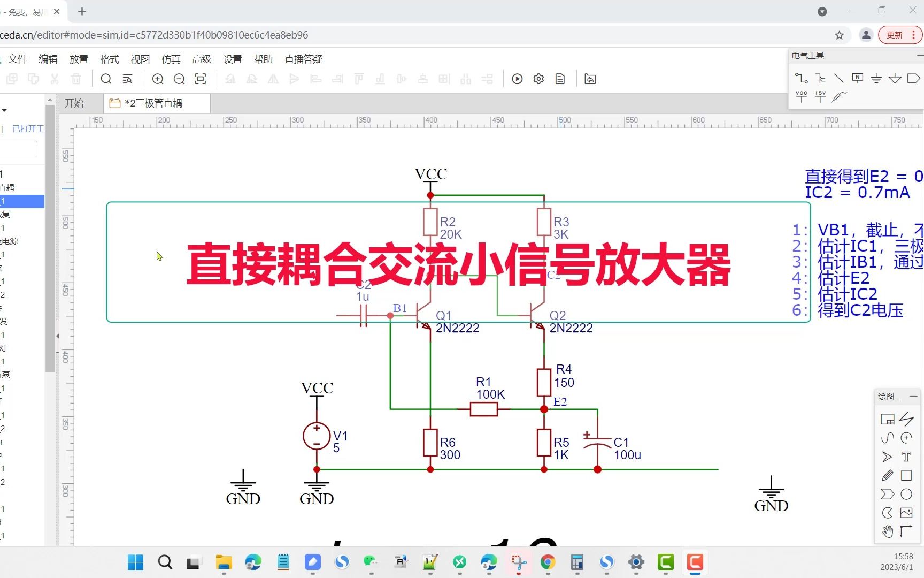Collapse the 绘图 drawing panel
The width and height of the screenshot is (924, 578).
coord(913,396)
